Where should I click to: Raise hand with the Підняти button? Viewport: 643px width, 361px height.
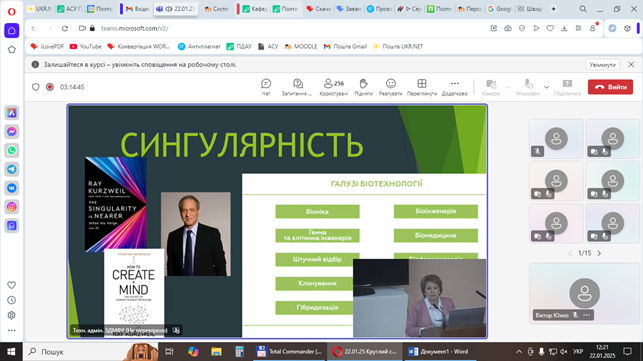[363, 87]
